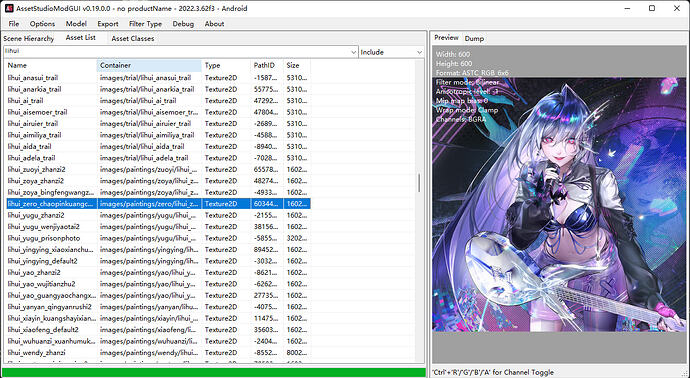Select the lihui_anasui_trail row
The image size is (690, 378).
(x=158, y=78)
